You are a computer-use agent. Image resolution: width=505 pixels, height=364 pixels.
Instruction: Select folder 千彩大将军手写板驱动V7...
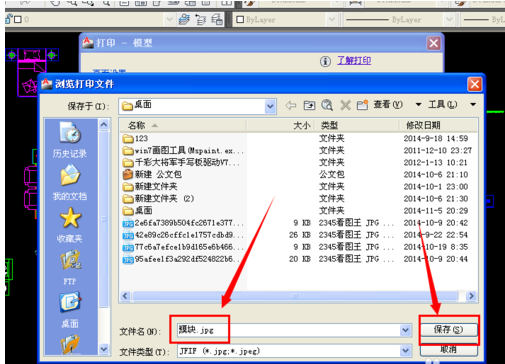181,163
